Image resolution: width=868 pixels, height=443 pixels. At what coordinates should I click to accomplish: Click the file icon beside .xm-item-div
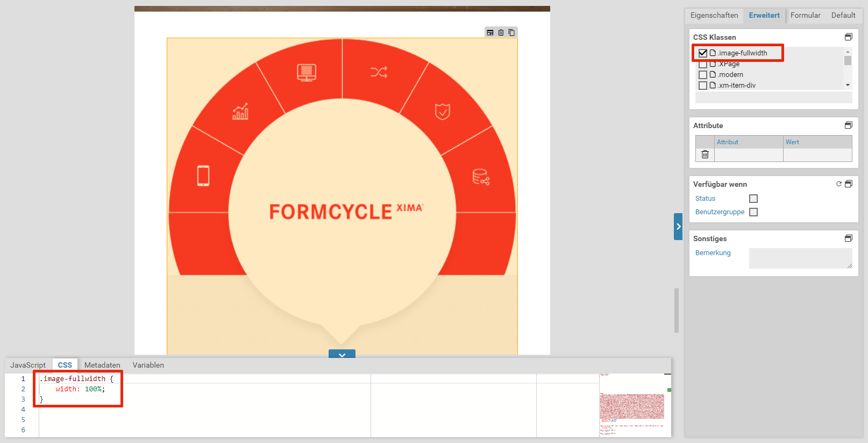713,85
